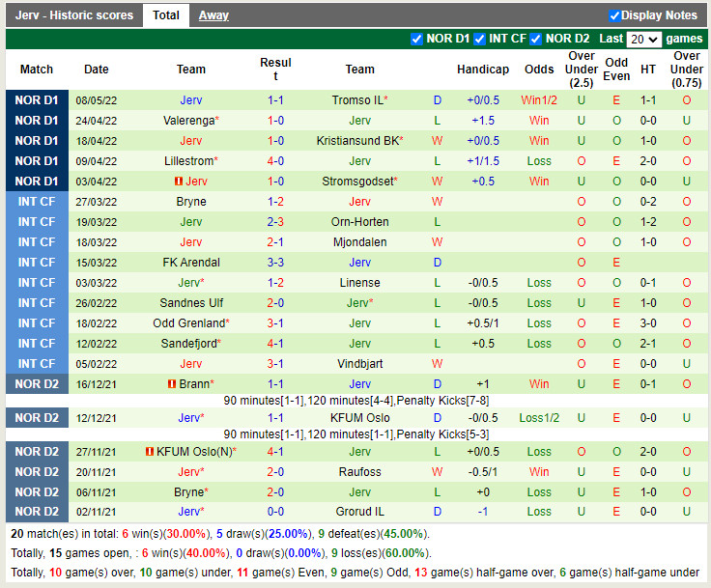Viewport: 711px width, 588px height.
Task: Toggle the NOR D1 league filter checkbox
Action: click(416, 39)
